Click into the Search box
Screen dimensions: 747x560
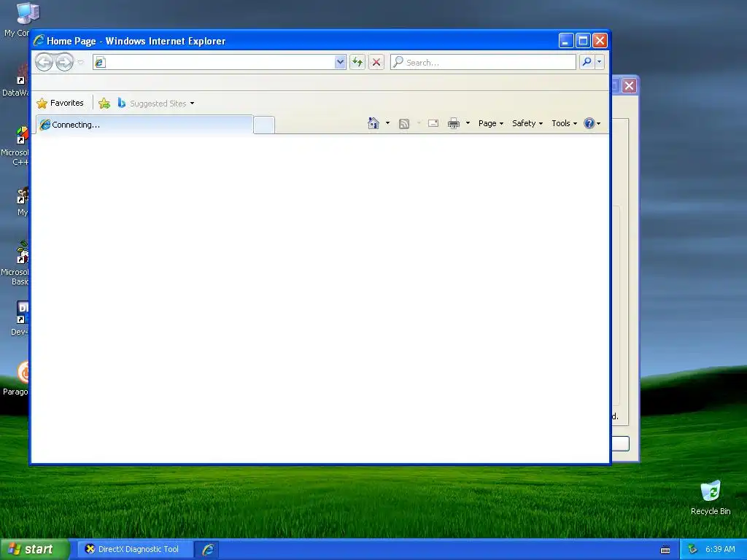pos(483,63)
